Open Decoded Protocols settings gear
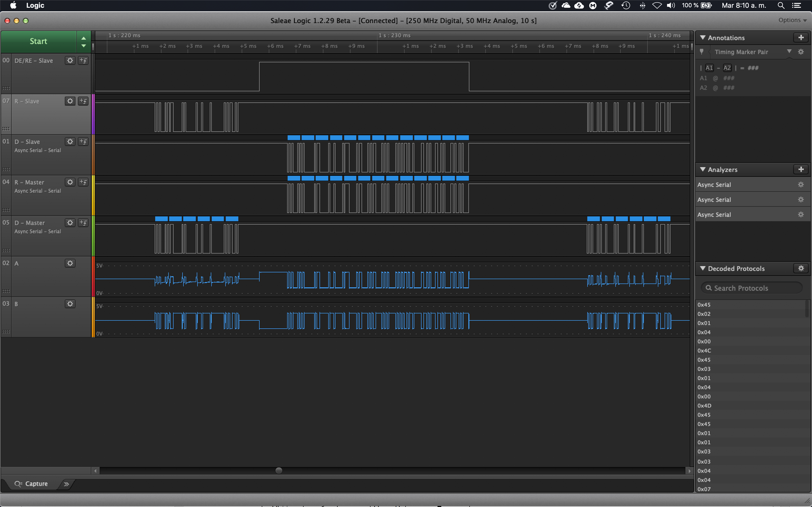Screen dimensions: 812x507 tap(801, 268)
